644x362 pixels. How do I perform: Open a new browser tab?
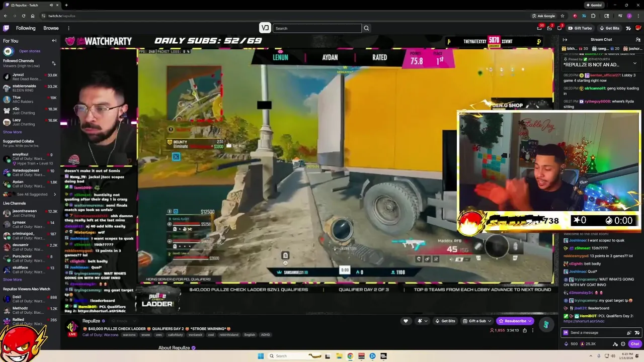[66, 5]
